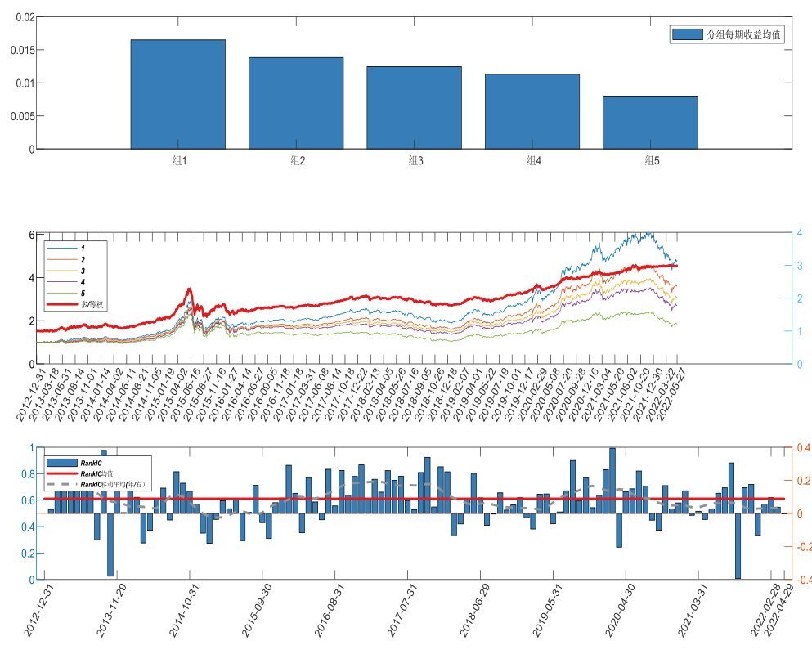Click the green line sample for series 5
The height and width of the screenshot is (650, 812).
coord(63,293)
